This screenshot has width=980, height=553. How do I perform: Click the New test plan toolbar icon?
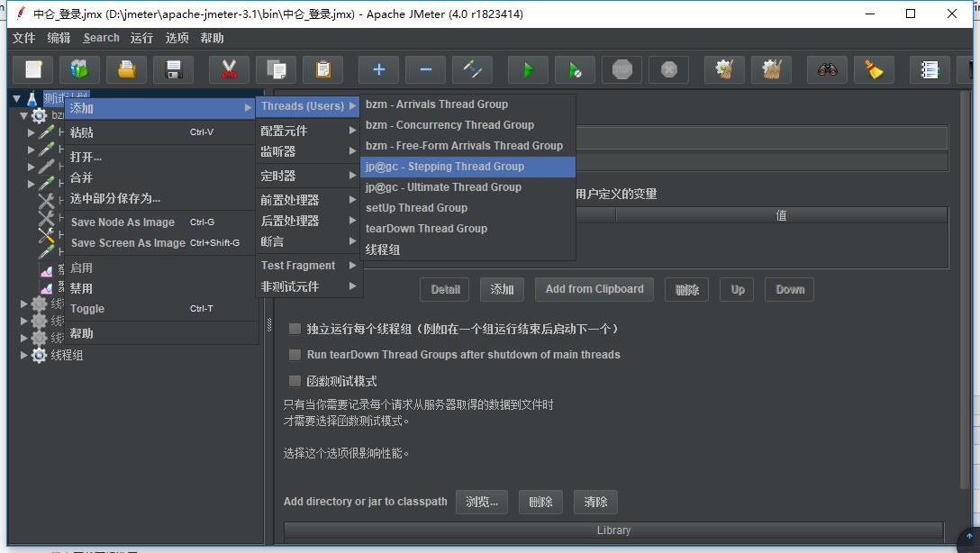(x=33, y=69)
